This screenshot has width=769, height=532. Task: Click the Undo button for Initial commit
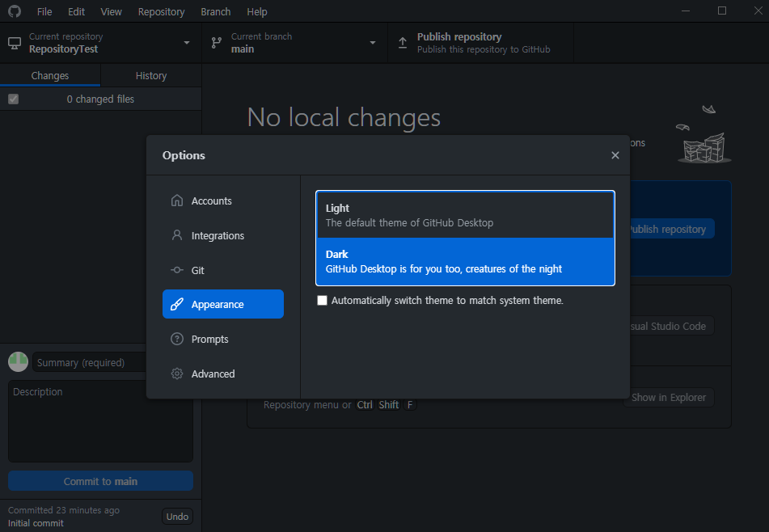click(x=177, y=517)
